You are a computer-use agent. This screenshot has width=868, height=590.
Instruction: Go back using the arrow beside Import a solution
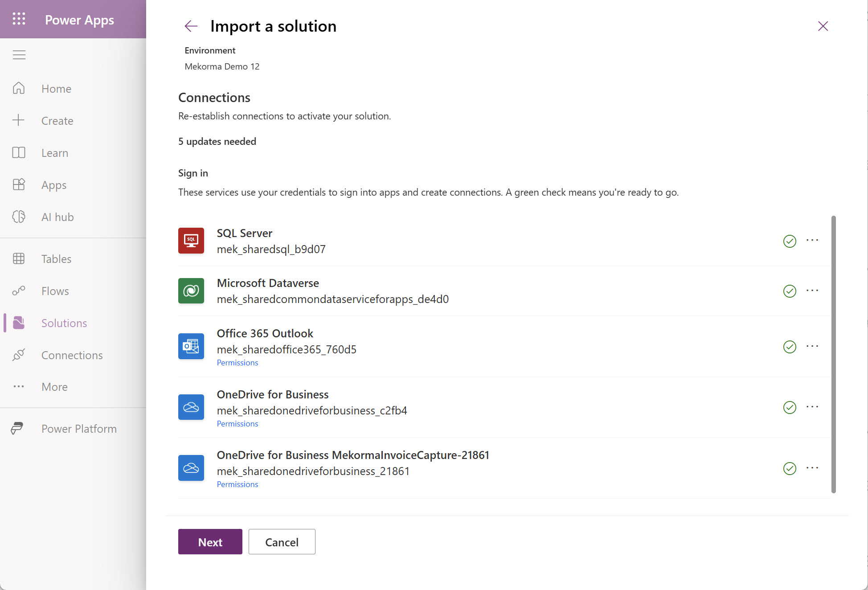click(x=191, y=26)
